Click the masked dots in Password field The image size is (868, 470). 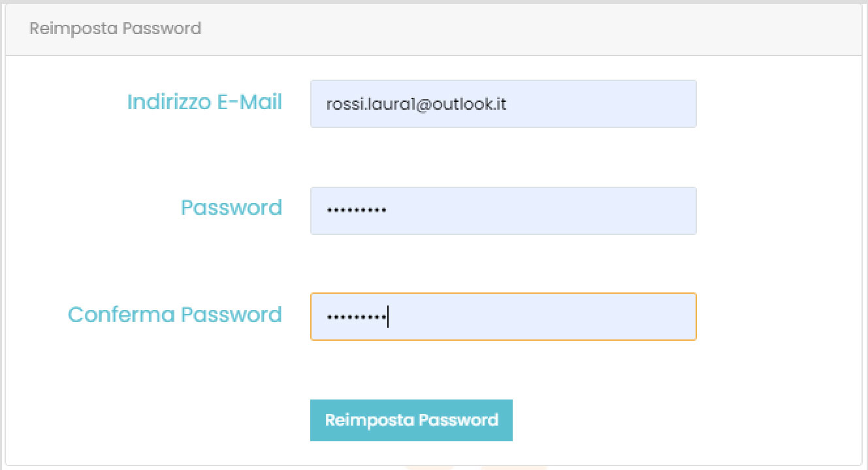point(356,210)
